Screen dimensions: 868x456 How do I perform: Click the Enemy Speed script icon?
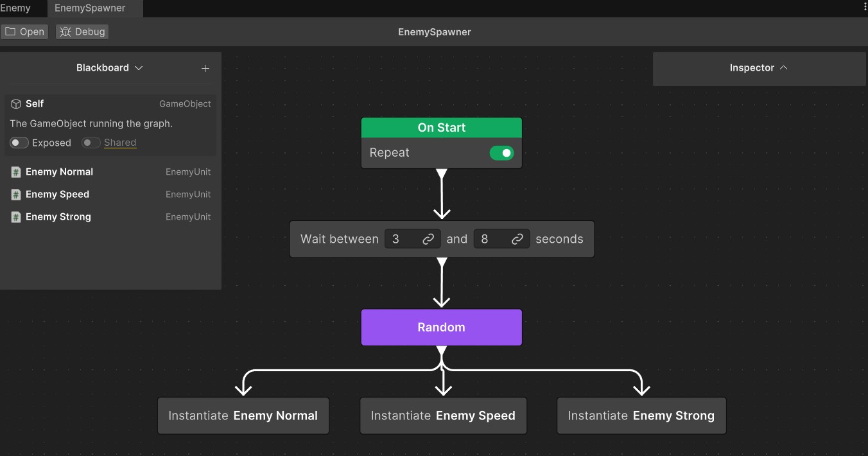click(x=16, y=195)
